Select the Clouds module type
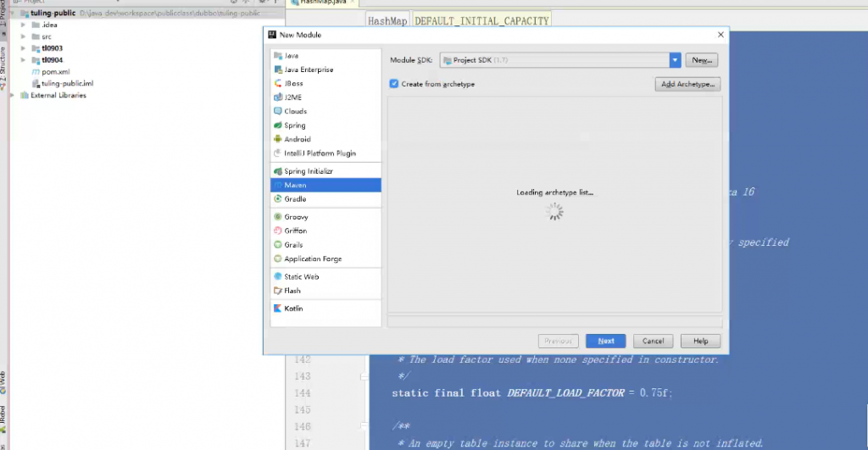The image size is (868, 450). [325, 111]
